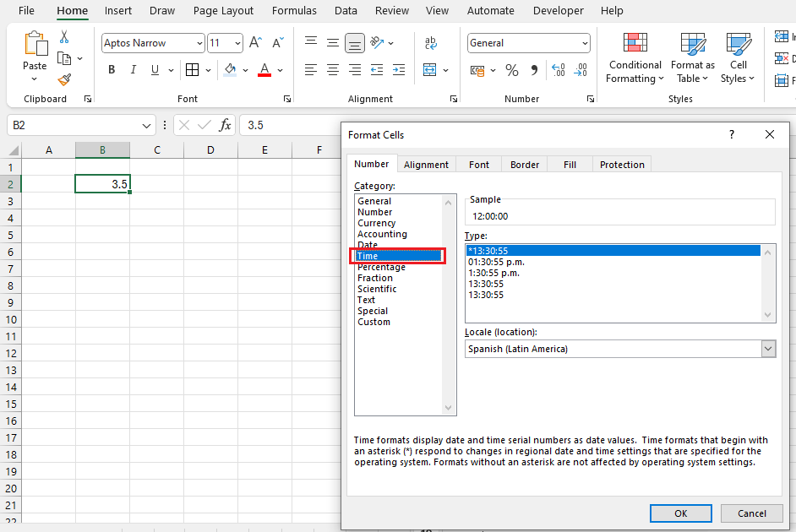Choose the 1:30:55 p.m. time type
This screenshot has height=532, width=796.
[x=493, y=273]
